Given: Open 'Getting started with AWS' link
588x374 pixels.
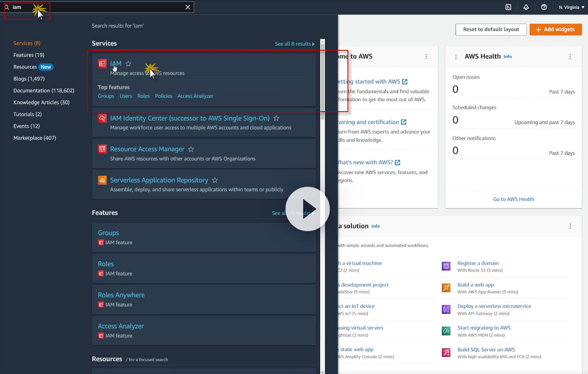Looking at the screenshot, I should coord(373,81).
